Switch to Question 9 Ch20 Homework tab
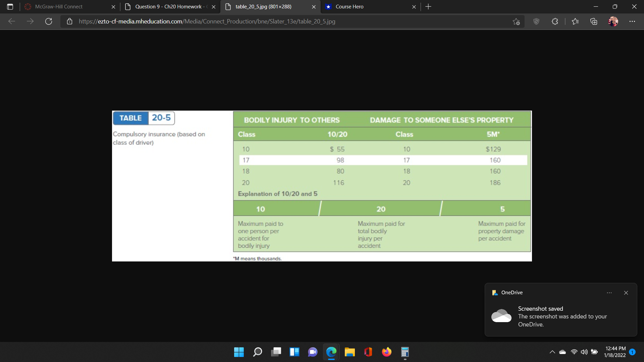644x362 pixels. coord(169,7)
